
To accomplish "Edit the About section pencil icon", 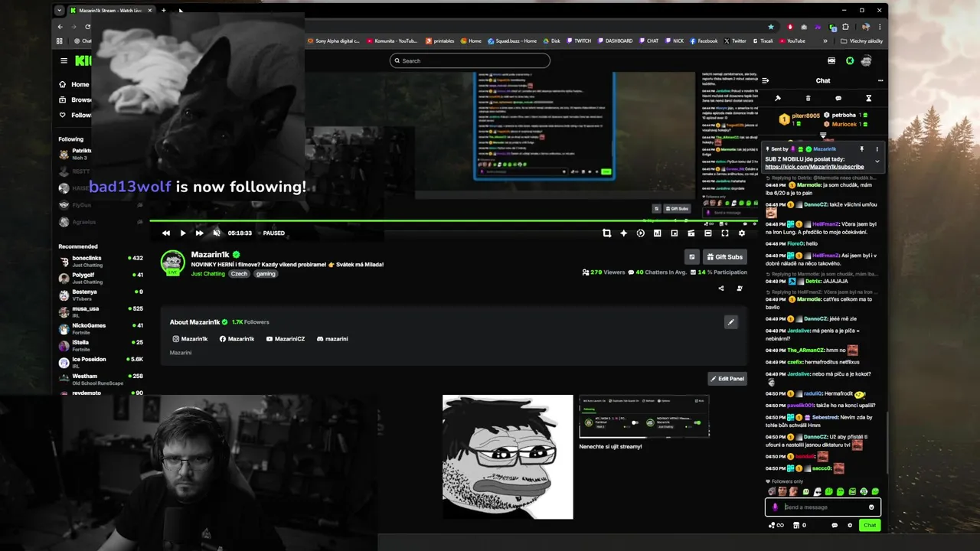I will [x=730, y=322].
